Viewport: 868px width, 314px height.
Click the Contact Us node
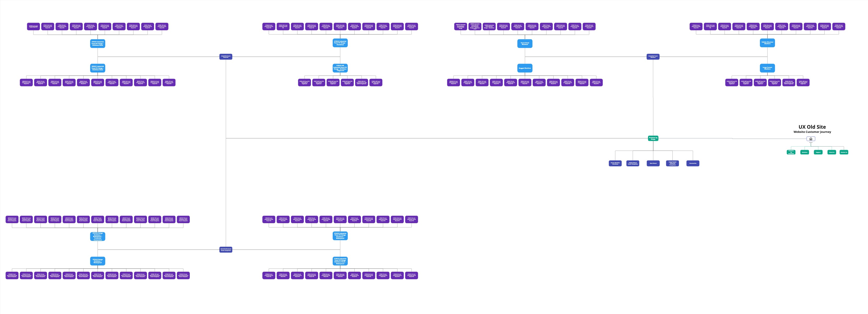coord(844,152)
